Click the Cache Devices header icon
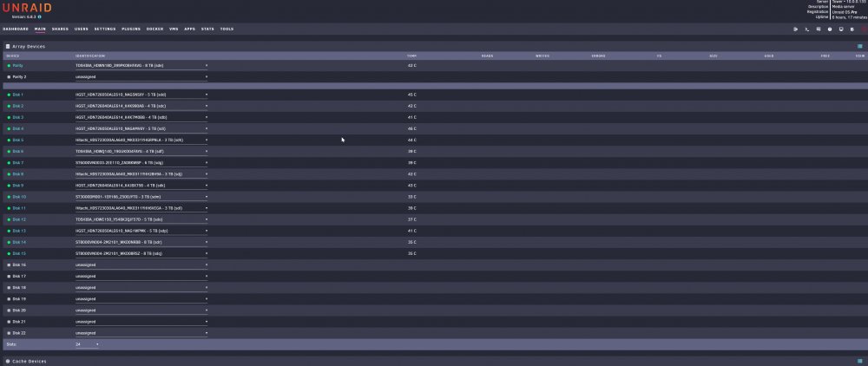The width and height of the screenshot is (868, 366). click(x=8, y=361)
